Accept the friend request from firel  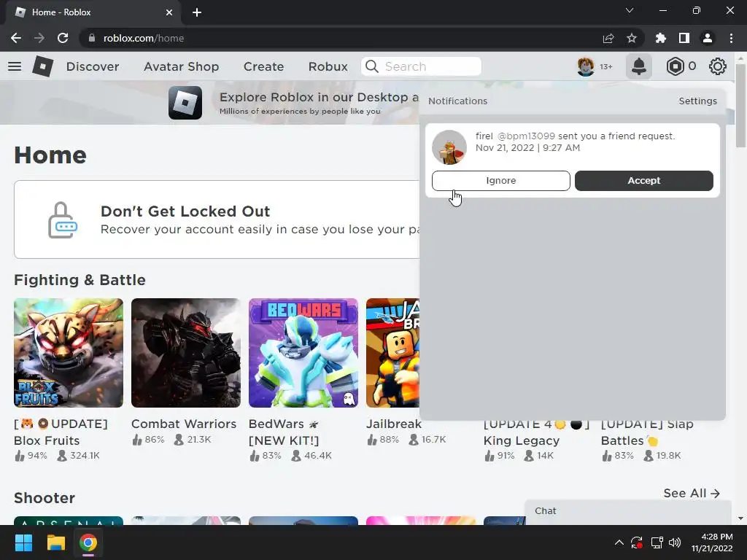pyautogui.click(x=643, y=181)
